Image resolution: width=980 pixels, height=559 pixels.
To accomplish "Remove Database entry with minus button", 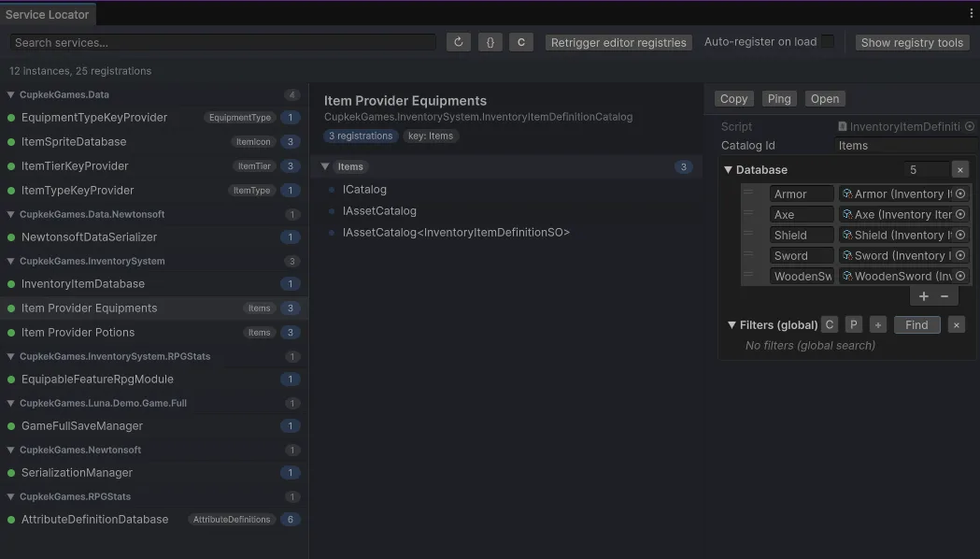I will (x=944, y=296).
